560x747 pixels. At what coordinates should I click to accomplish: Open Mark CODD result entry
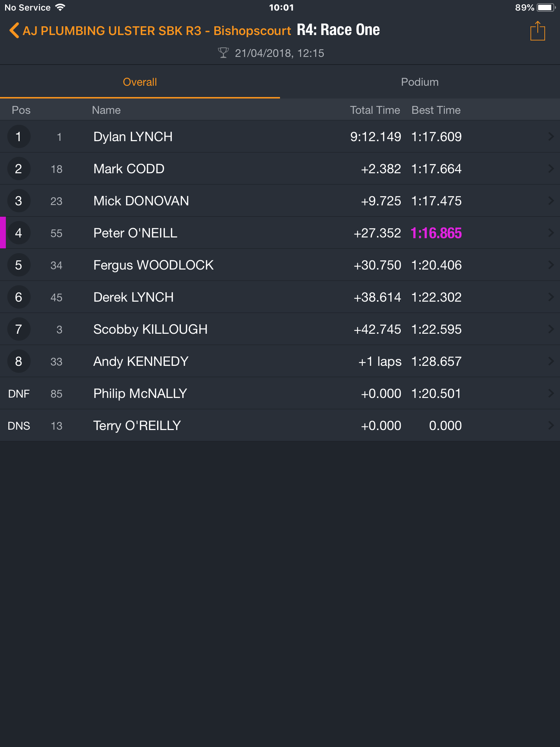(280, 169)
